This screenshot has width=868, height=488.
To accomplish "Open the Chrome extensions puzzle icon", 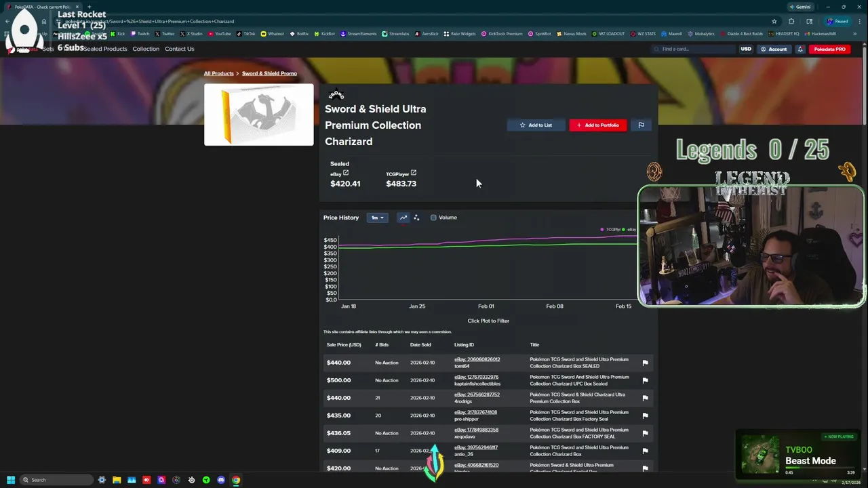I will [x=791, y=21].
